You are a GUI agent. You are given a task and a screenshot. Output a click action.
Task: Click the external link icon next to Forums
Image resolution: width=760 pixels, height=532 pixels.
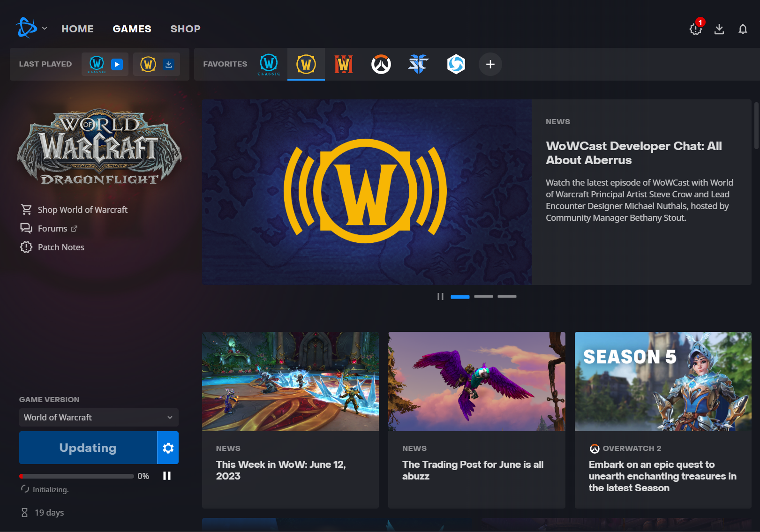[74, 229]
